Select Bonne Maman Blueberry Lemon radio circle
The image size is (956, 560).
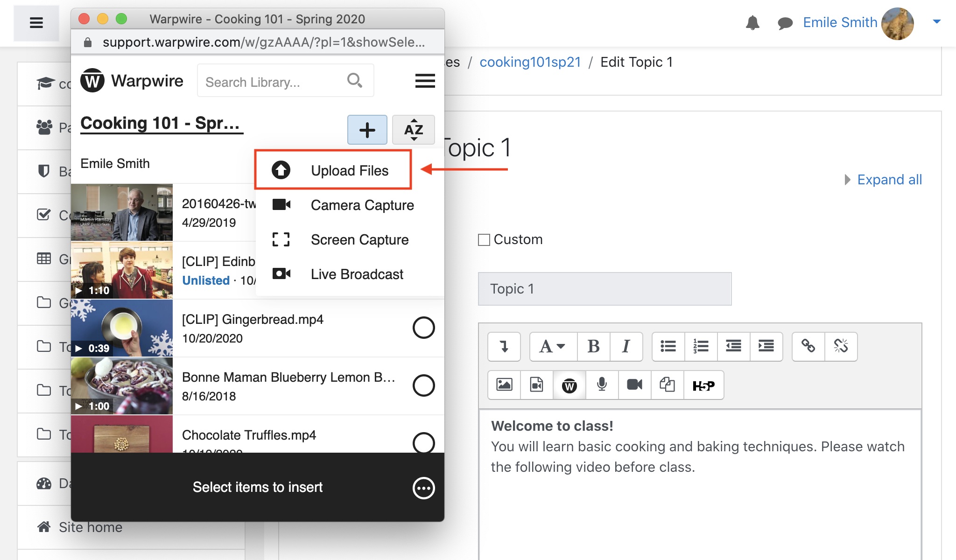(x=423, y=385)
